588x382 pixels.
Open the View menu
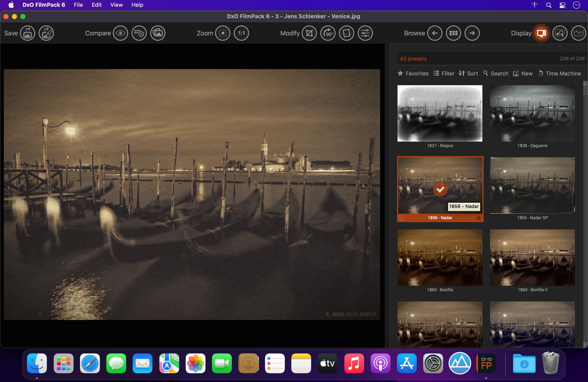(x=116, y=5)
